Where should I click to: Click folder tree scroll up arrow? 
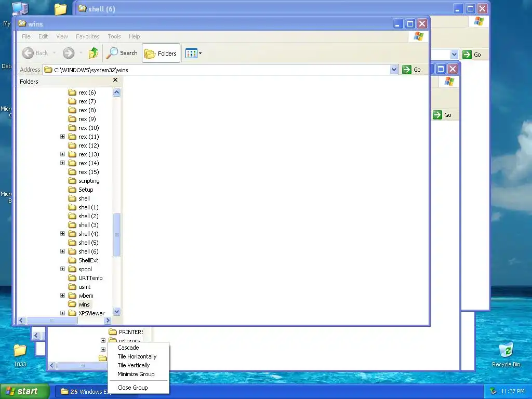(x=117, y=92)
